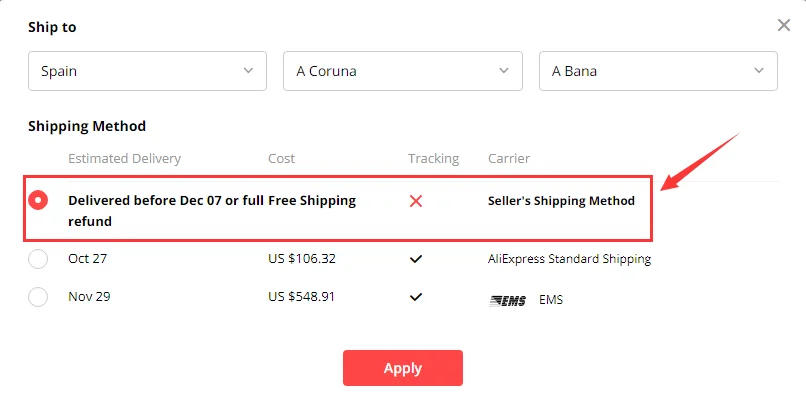
Task: Click the EMS carrier logo
Action: (508, 299)
